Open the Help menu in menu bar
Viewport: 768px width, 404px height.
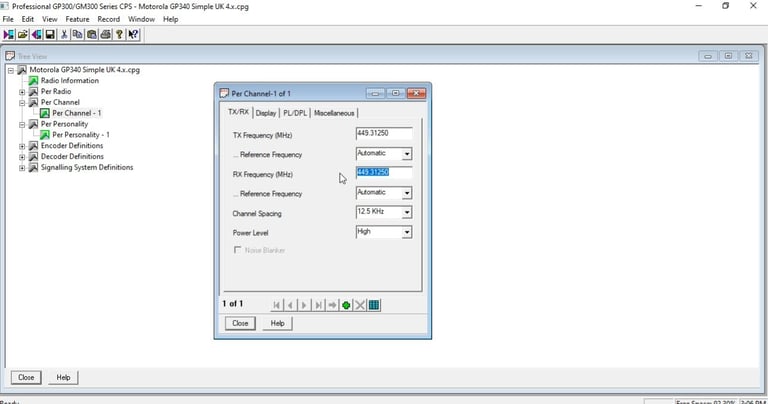170,19
